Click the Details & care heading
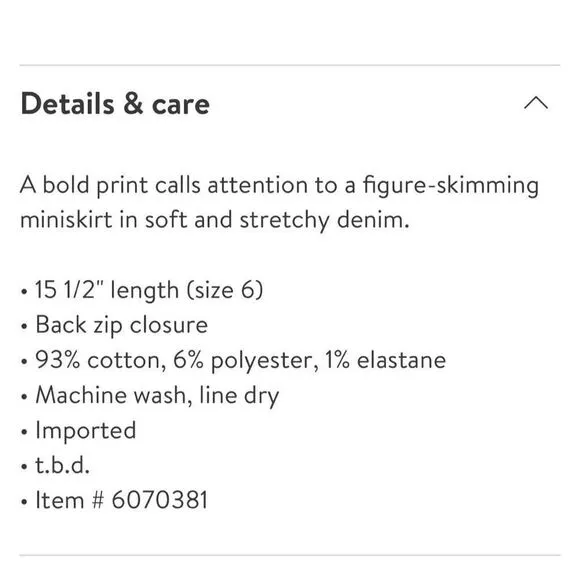The image size is (580, 580). coord(115,104)
